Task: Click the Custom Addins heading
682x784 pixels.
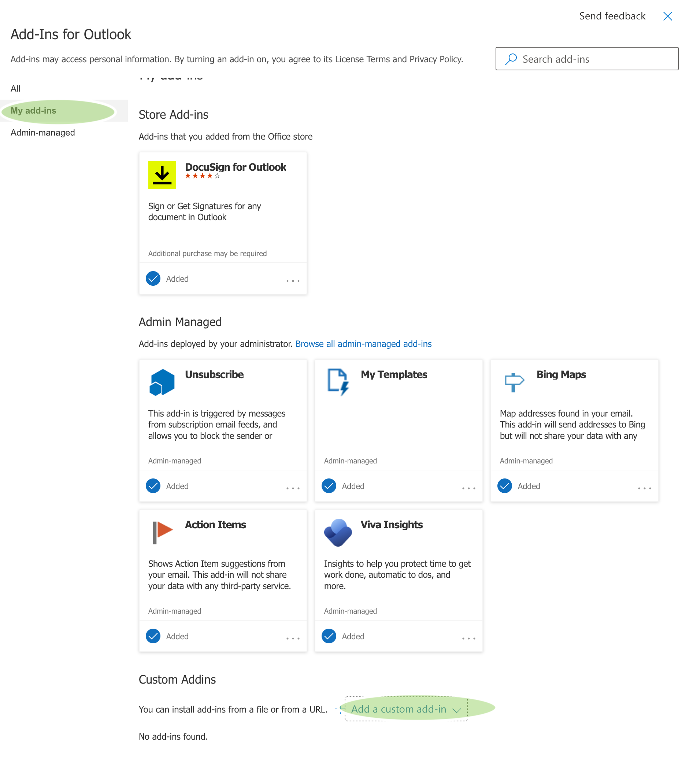Action: pos(177,679)
